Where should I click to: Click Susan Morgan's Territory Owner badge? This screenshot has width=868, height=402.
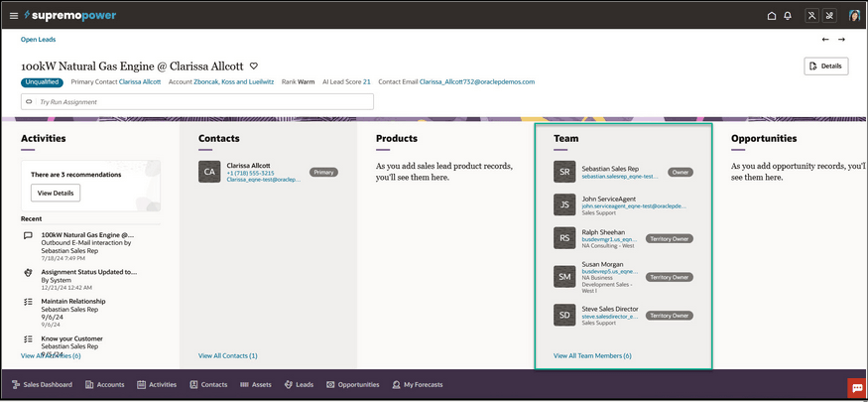670,277
